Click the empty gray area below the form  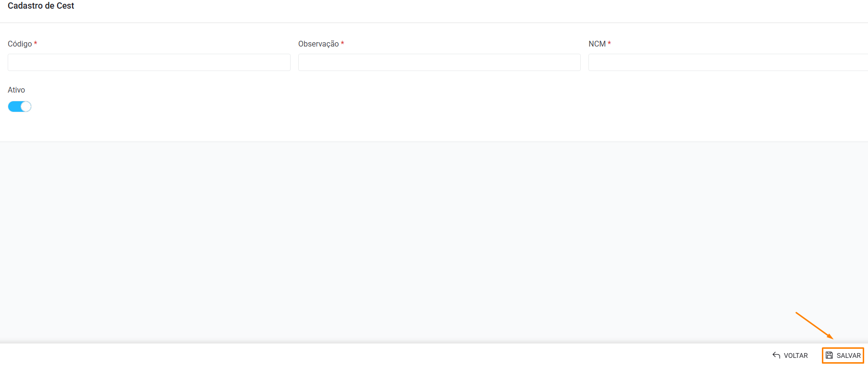(x=432, y=240)
